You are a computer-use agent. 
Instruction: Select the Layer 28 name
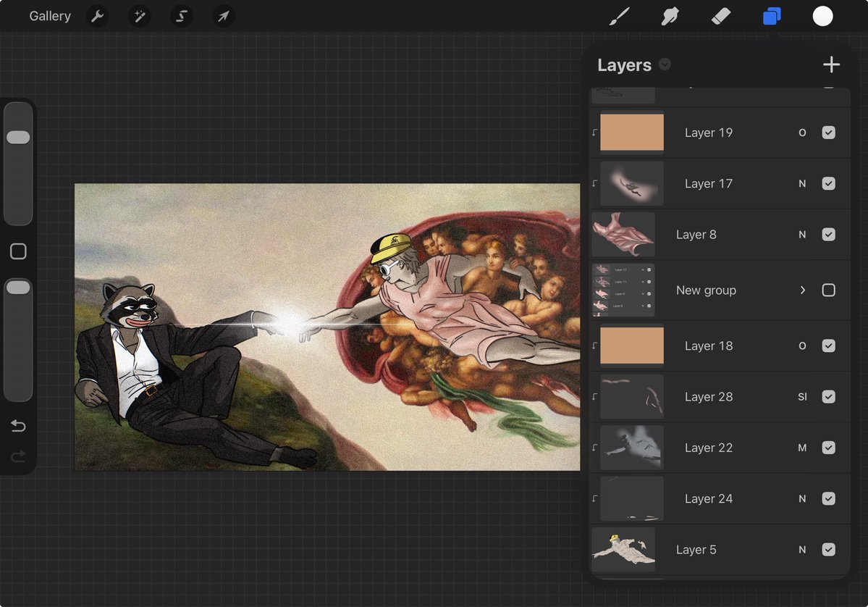click(x=709, y=396)
